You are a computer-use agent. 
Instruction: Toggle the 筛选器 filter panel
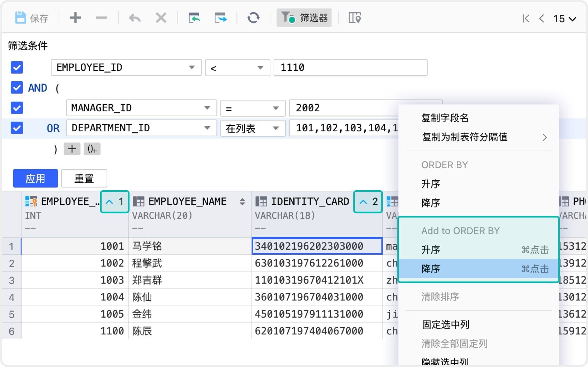click(x=304, y=18)
